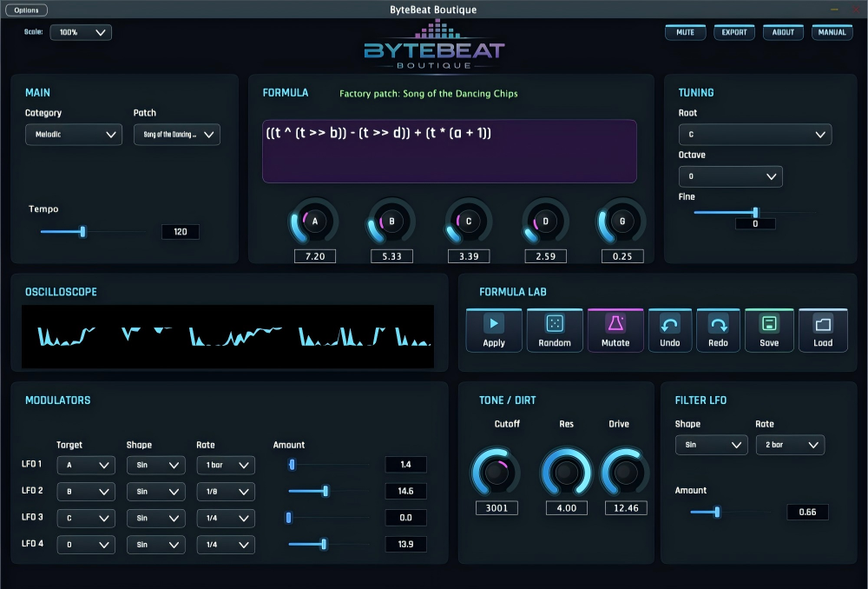868x589 pixels.
Task: Click the MUTE button
Action: click(x=686, y=32)
